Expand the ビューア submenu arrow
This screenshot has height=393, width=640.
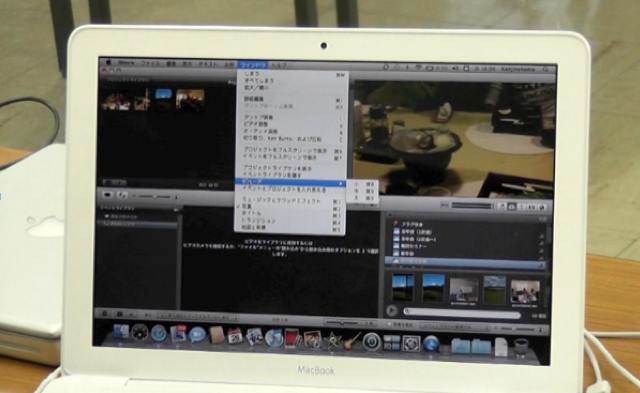(341, 183)
